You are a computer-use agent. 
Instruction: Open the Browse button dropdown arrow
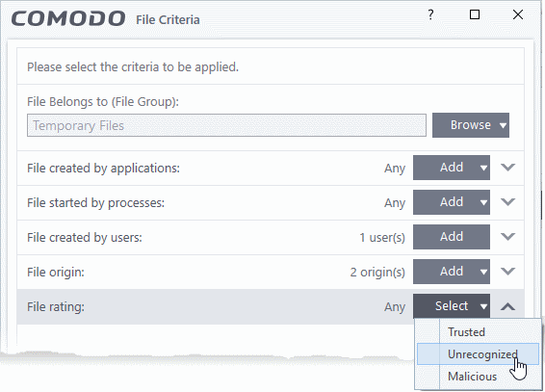coord(503,125)
